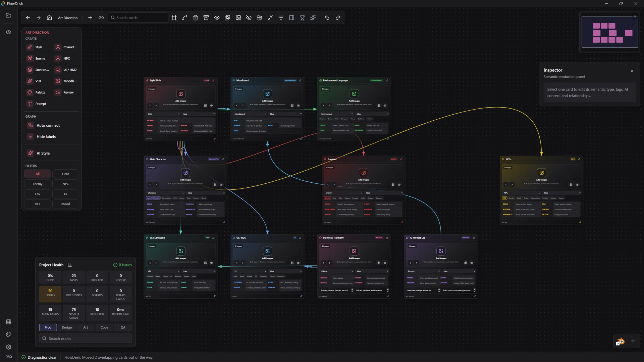The height and width of the screenshot is (362, 644).
Task: Toggle the eye visibility icon in toolbar
Action: pyautogui.click(x=217, y=18)
